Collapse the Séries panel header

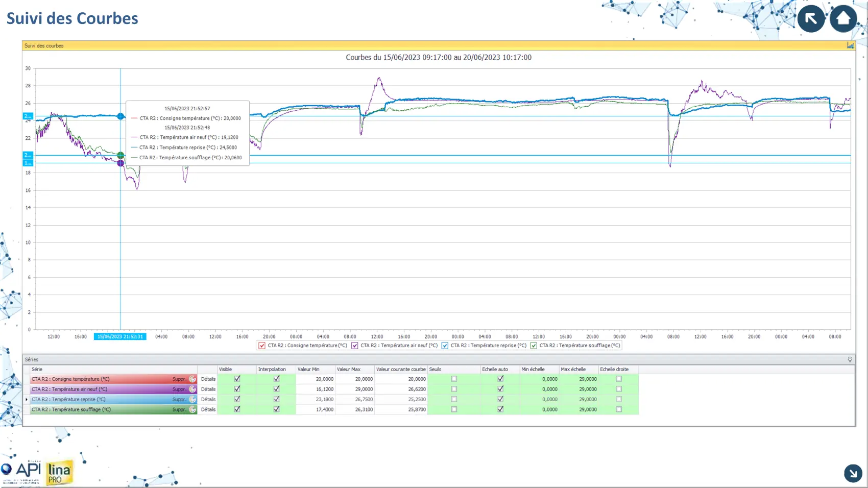(x=32, y=359)
